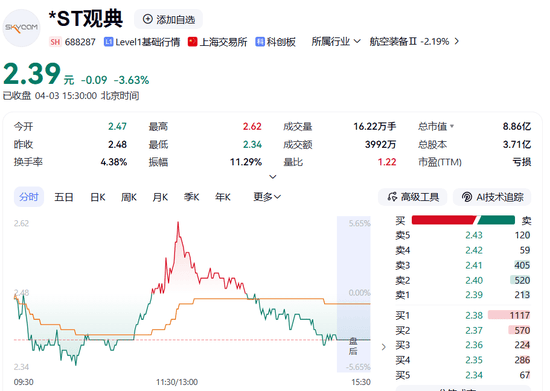This screenshot has width=550, height=391.
Task: Click the intraday peak on price chart
Action: pos(178,222)
